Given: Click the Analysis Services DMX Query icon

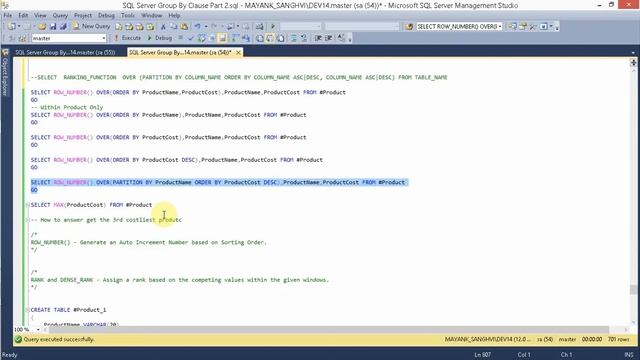Looking at the screenshot, I should [140, 27].
